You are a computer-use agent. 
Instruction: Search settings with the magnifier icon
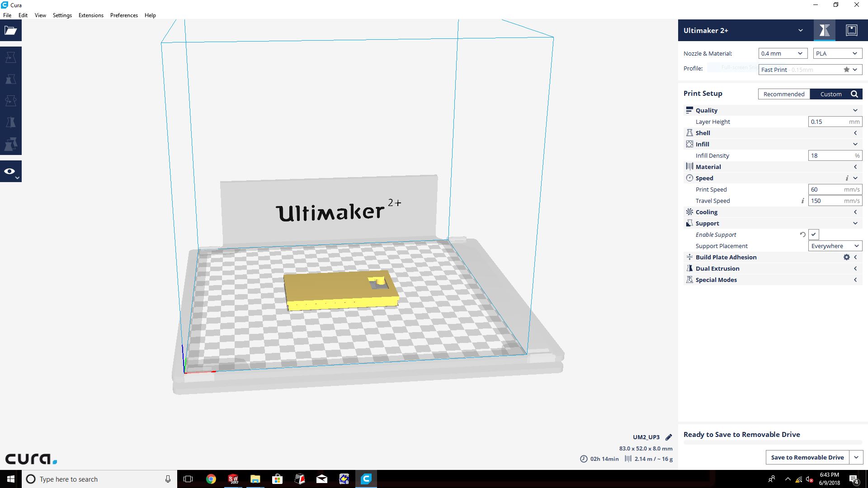(x=854, y=94)
